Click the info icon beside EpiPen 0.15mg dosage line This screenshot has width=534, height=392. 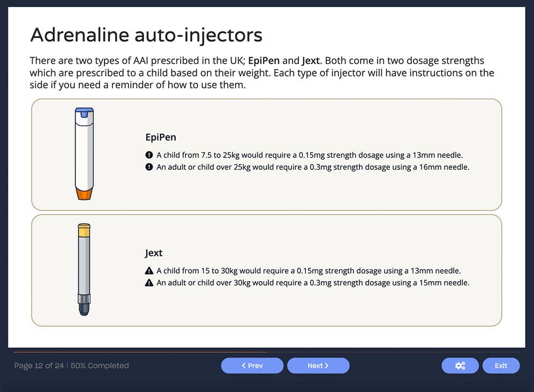[x=148, y=155]
